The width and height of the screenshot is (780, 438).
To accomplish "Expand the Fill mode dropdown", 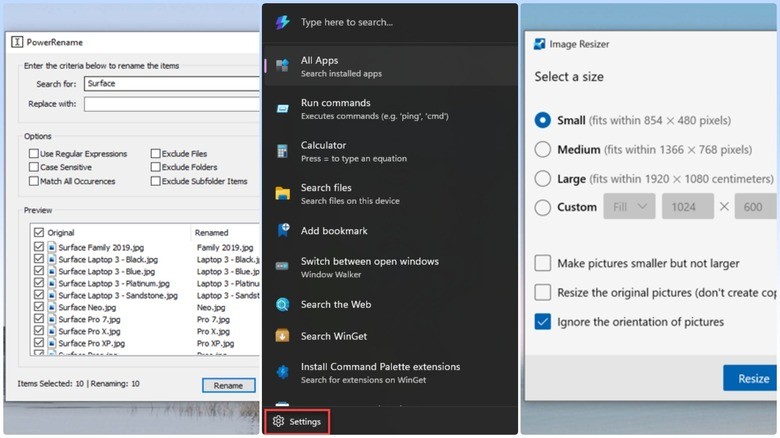I will [x=629, y=207].
